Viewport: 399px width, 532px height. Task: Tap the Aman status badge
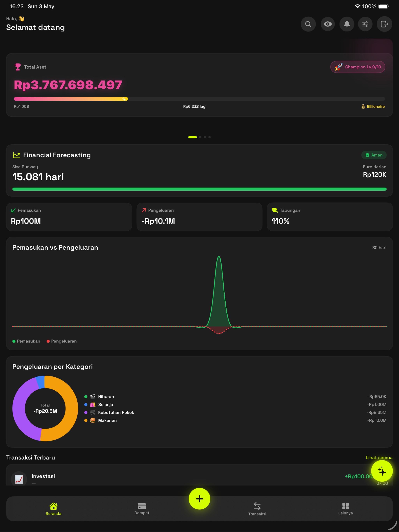pos(374,155)
